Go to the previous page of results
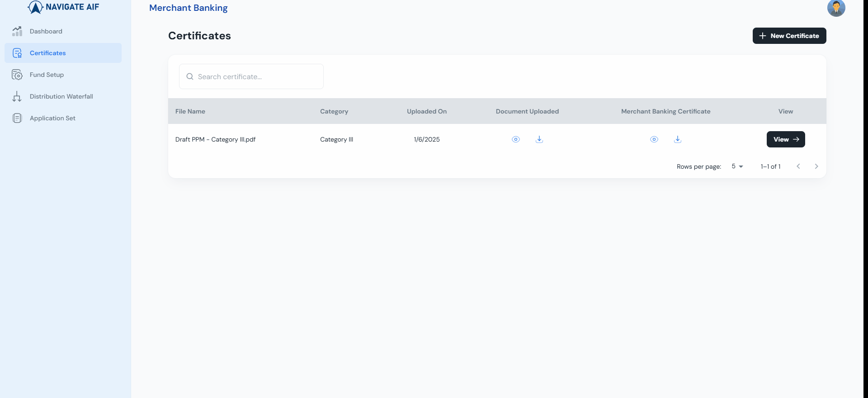This screenshot has width=868, height=398. 798,166
